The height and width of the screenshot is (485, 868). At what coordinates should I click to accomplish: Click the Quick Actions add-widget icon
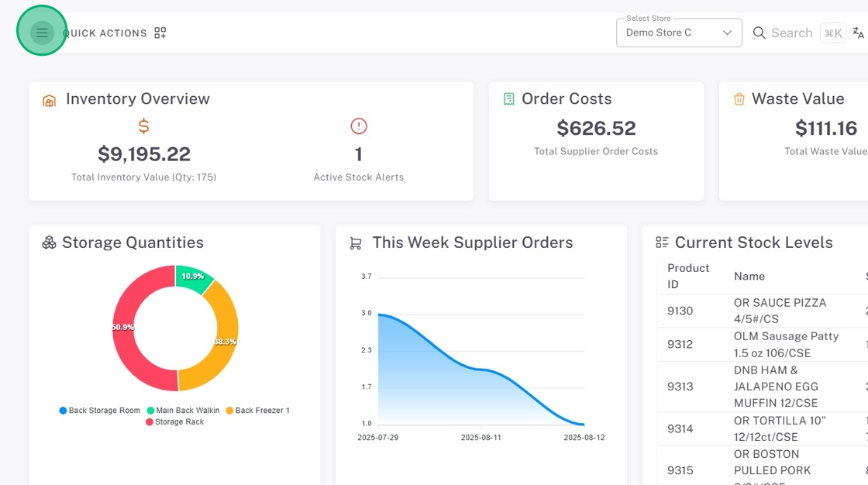[160, 33]
